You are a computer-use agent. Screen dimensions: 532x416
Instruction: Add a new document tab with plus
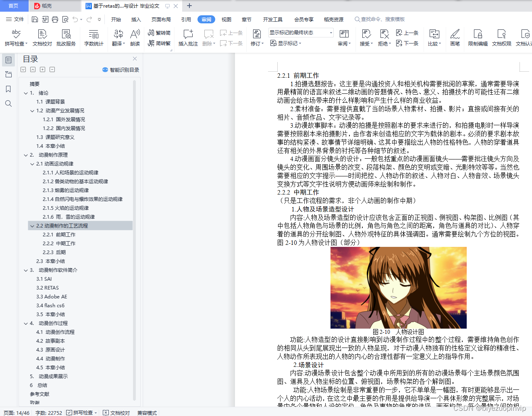pyautogui.click(x=189, y=6)
